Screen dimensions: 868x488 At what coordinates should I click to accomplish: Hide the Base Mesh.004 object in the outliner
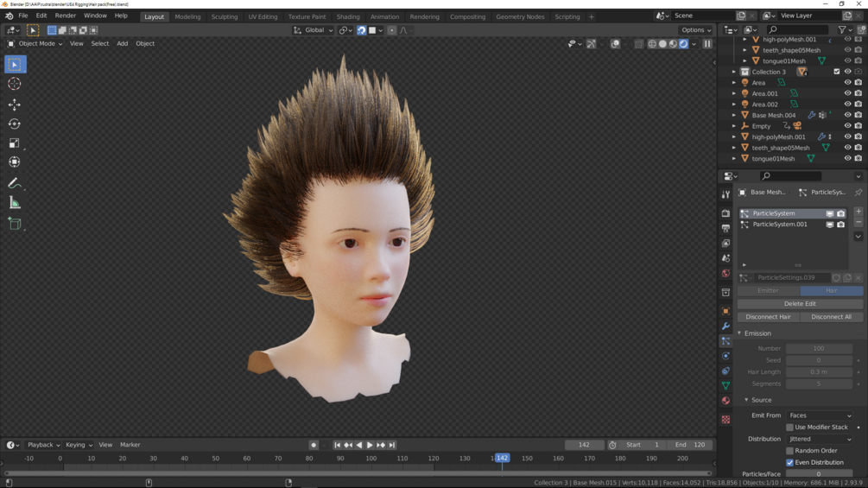pyautogui.click(x=847, y=115)
